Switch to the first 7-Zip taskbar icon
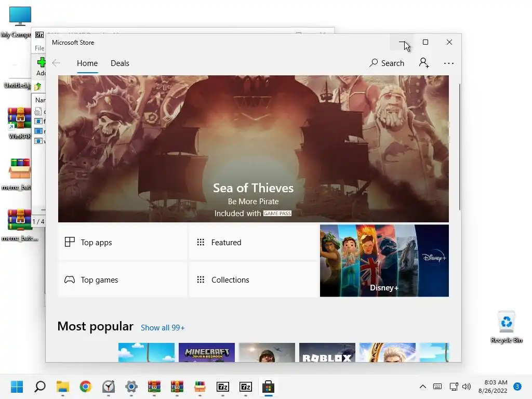Viewport: 532px width, 399px height. point(223,387)
